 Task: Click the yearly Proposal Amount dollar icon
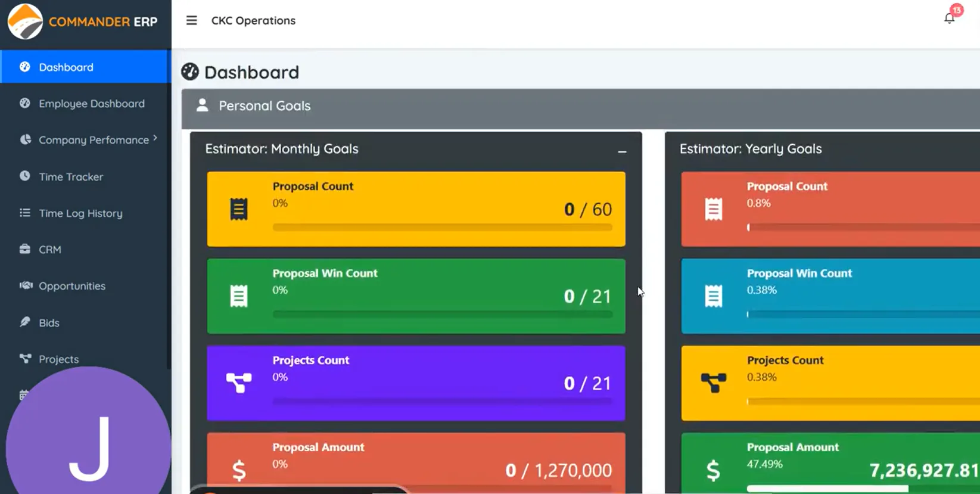(x=713, y=470)
